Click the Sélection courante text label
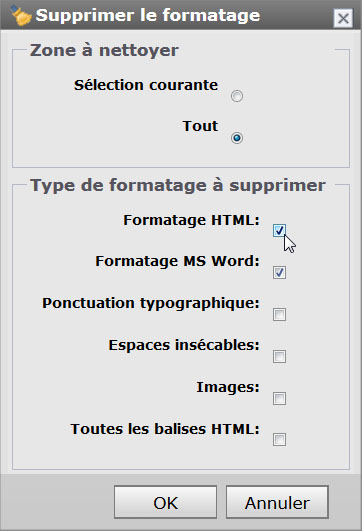Screen dimensions: 362x531 click(x=146, y=85)
